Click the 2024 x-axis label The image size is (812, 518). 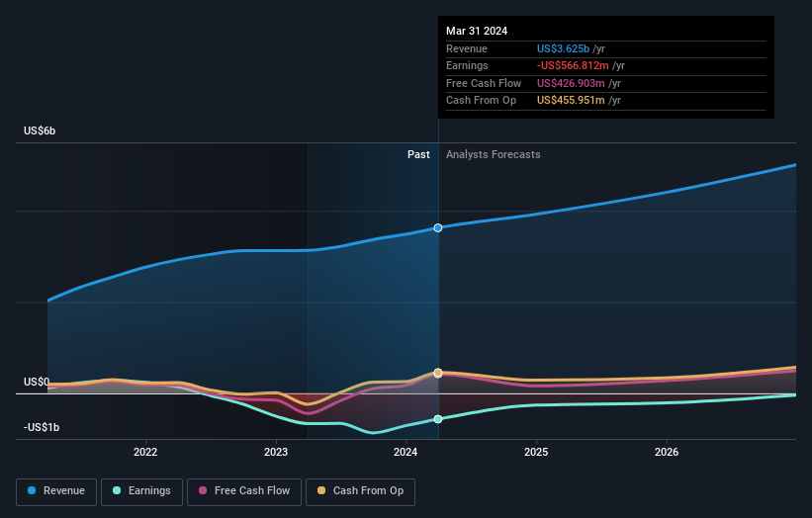(406, 453)
